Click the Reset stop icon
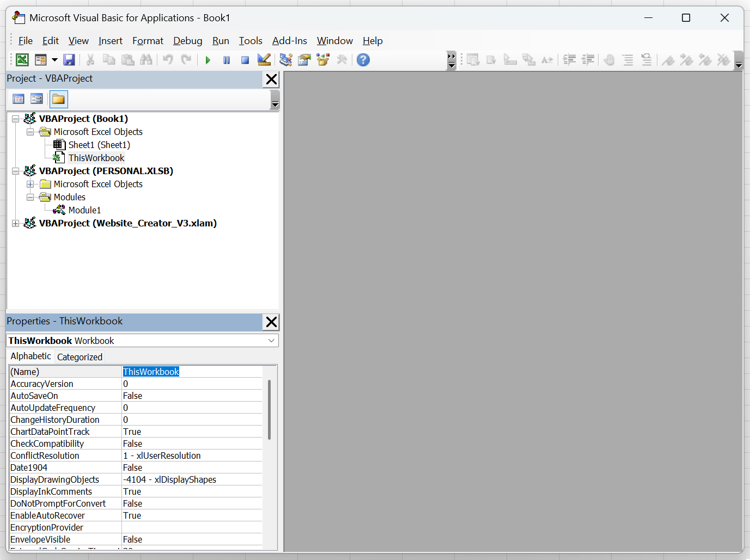The width and height of the screenshot is (750, 560). (245, 60)
